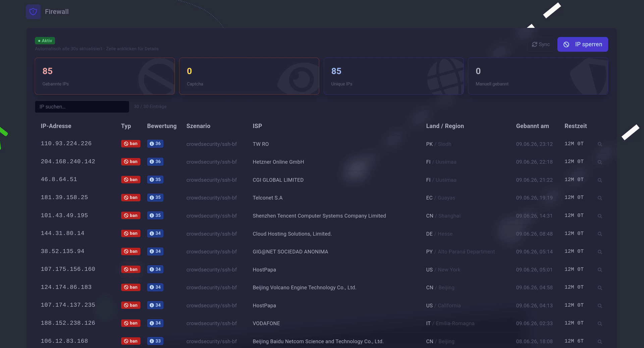The image size is (644, 348).
Task: Select IP address 107.175.156.160
Action: [68, 269]
